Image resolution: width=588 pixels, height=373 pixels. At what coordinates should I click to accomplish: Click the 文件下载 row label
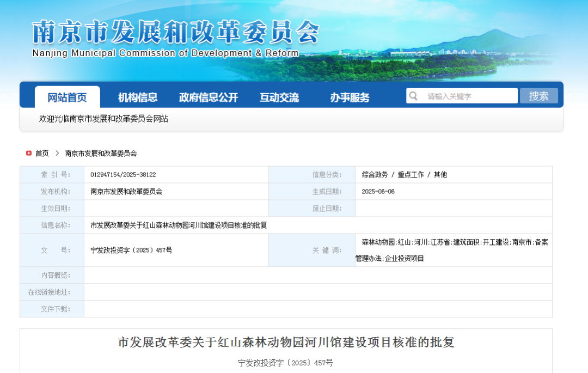tap(56, 309)
